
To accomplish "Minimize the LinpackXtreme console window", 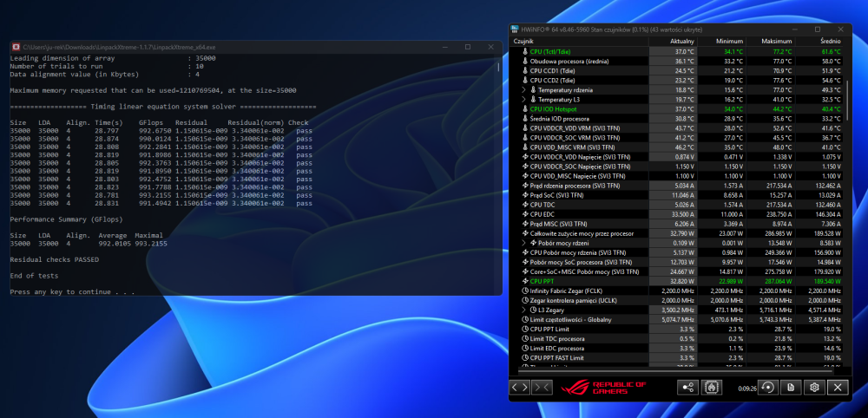I will point(444,47).
